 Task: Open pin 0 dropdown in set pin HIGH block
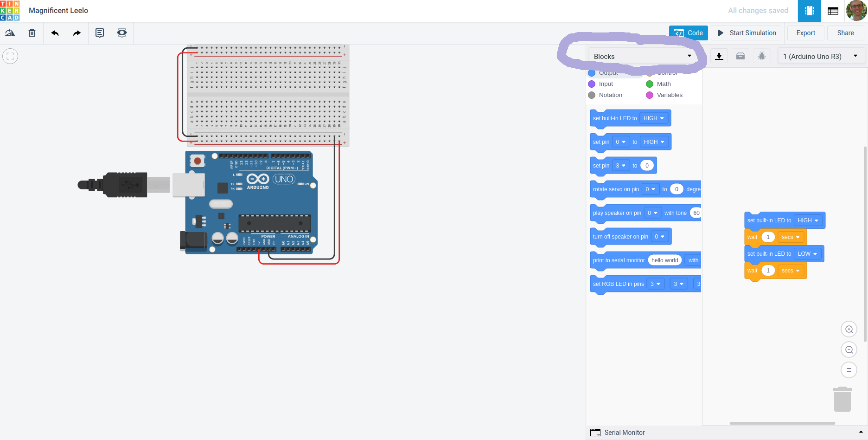620,142
